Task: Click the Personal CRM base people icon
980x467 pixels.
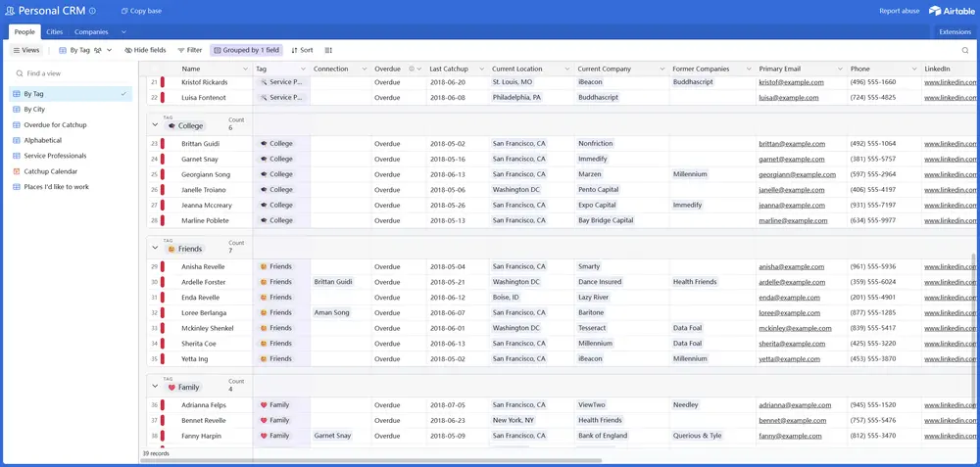Action: (x=10, y=11)
